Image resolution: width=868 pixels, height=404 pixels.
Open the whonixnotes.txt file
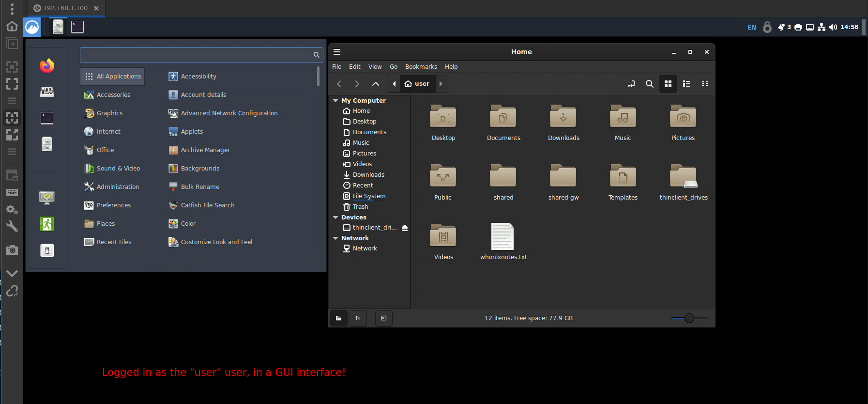(503, 241)
